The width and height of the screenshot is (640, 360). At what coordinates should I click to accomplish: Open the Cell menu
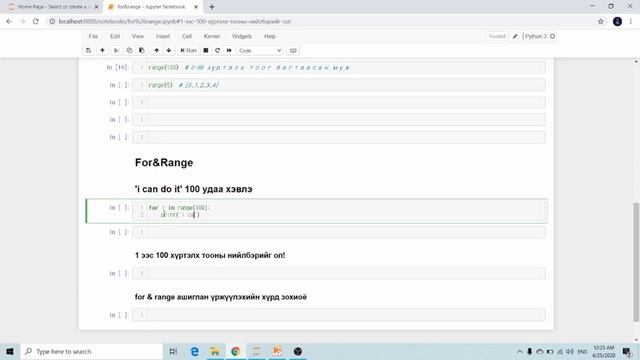187,36
